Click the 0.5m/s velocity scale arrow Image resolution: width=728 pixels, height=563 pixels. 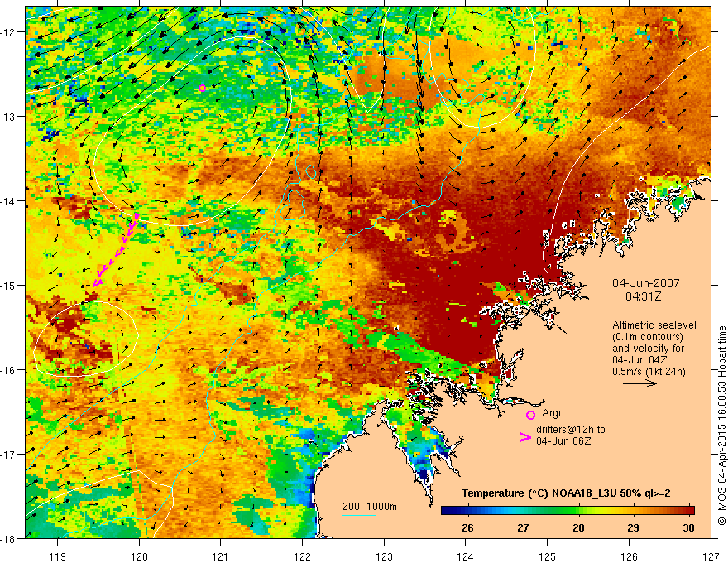639,383
